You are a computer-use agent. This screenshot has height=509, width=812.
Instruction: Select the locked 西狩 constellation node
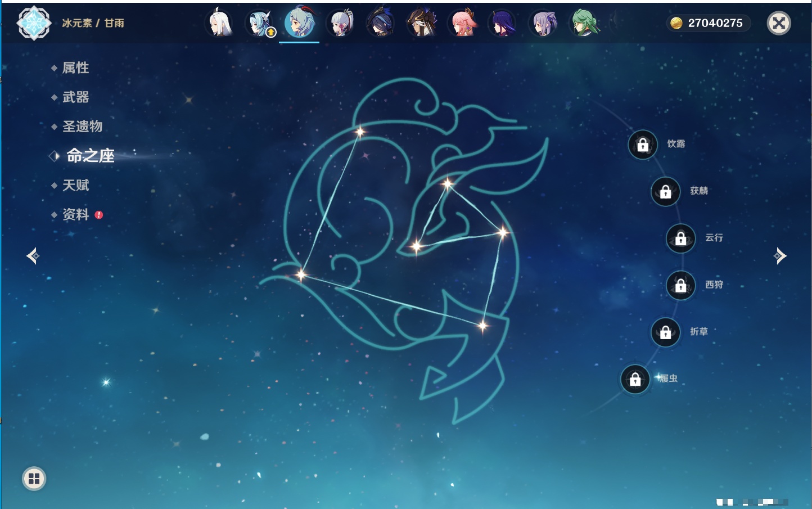(681, 286)
